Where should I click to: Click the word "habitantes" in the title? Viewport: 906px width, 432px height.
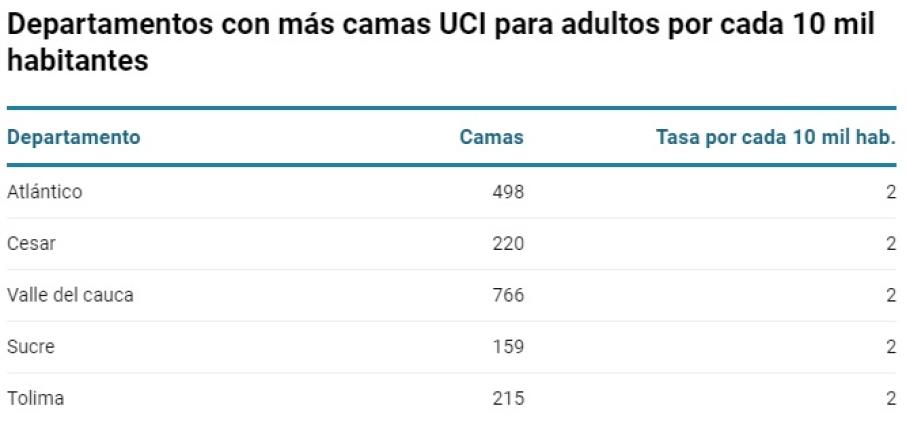(78, 61)
